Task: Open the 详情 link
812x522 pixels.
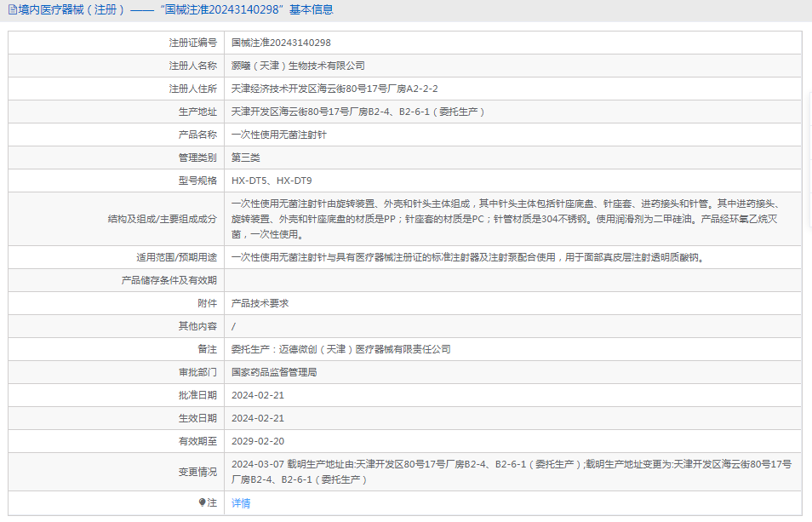Action: pyautogui.click(x=241, y=502)
